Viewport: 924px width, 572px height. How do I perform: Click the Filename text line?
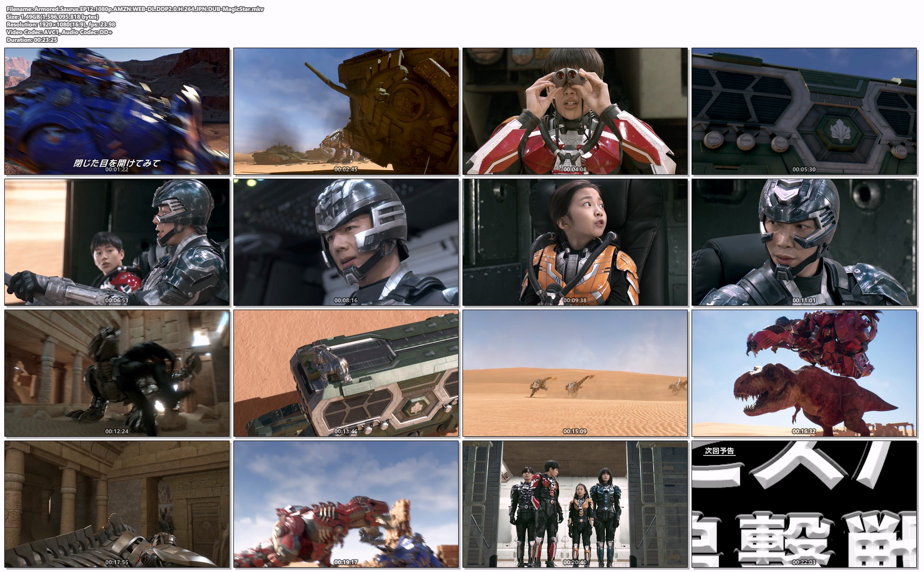click(135, 9)
